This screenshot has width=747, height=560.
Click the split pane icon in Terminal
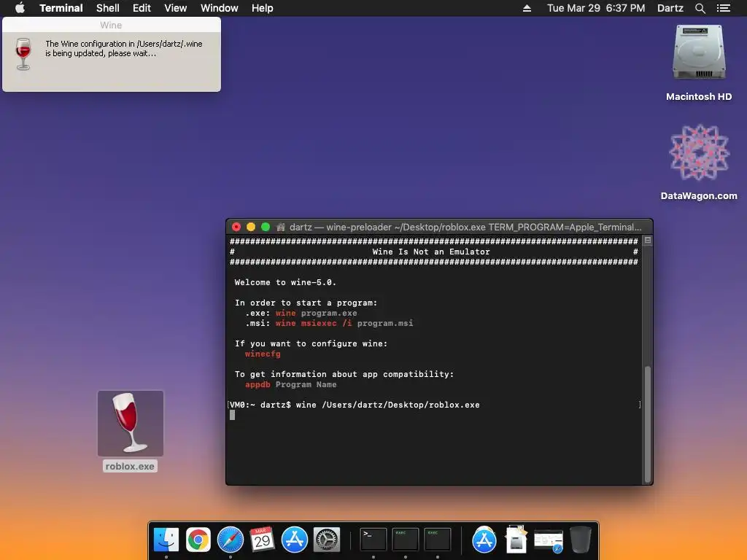coord(648,241)
